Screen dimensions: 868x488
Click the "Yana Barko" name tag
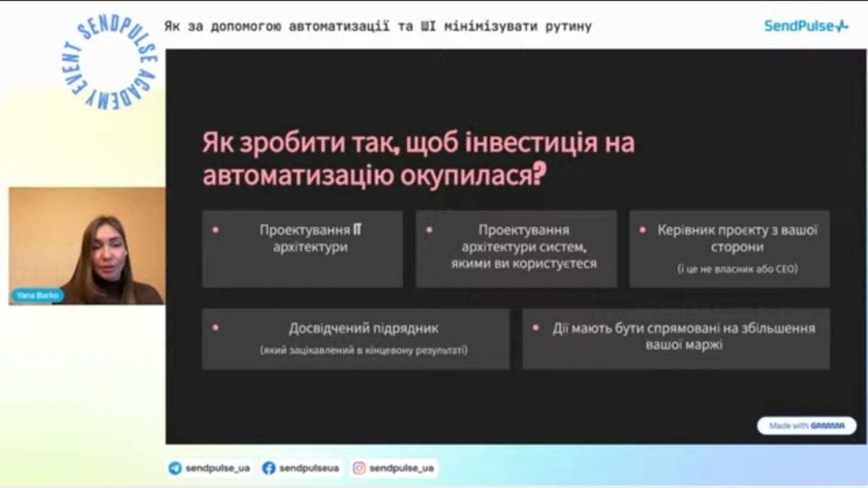tap(37, 296)
